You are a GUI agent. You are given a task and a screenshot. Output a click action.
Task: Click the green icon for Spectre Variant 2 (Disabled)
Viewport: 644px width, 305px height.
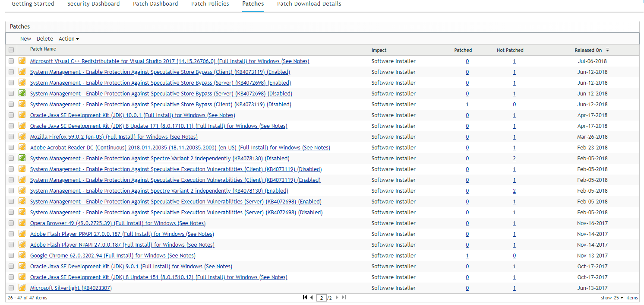(x=22, y=158)
